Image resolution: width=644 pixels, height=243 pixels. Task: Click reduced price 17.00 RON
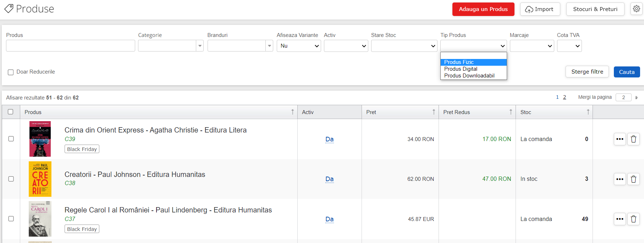pyautogui.click(x=497, y=139)
